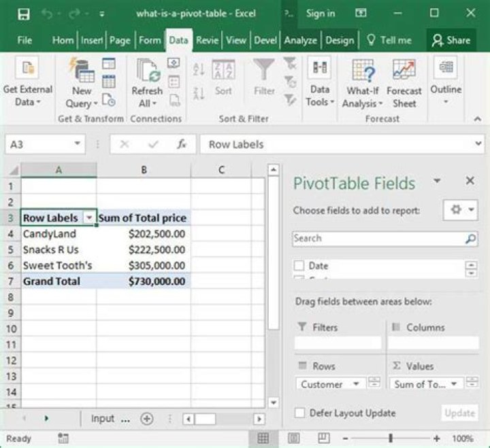490x448 pixels.
Task: Click the Share button
Action: (452, 40)
